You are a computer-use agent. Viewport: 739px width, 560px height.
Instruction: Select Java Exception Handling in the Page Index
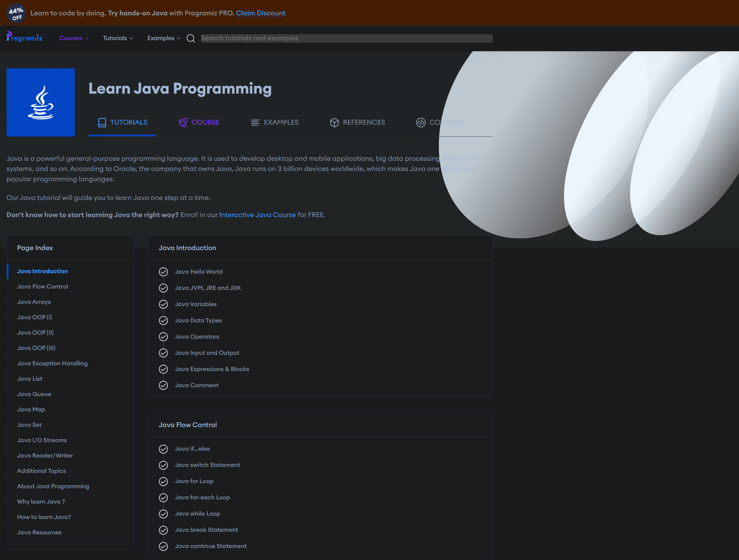pos(52,363)
